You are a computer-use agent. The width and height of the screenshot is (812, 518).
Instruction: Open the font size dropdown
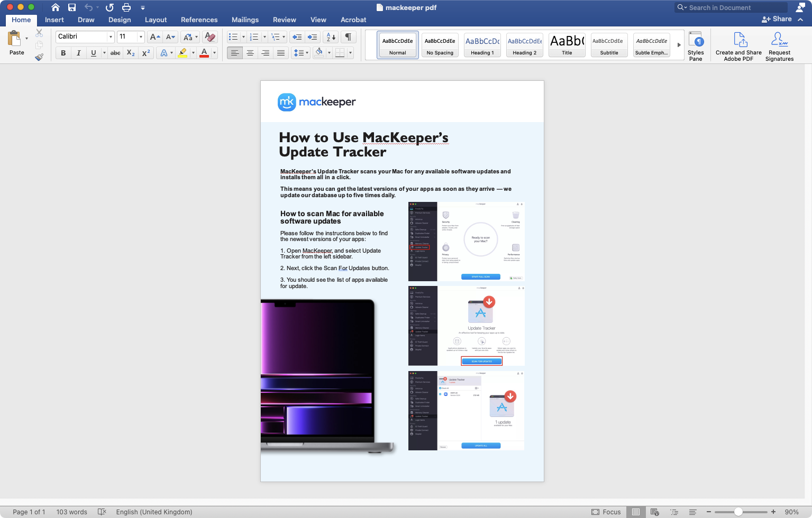141,36
